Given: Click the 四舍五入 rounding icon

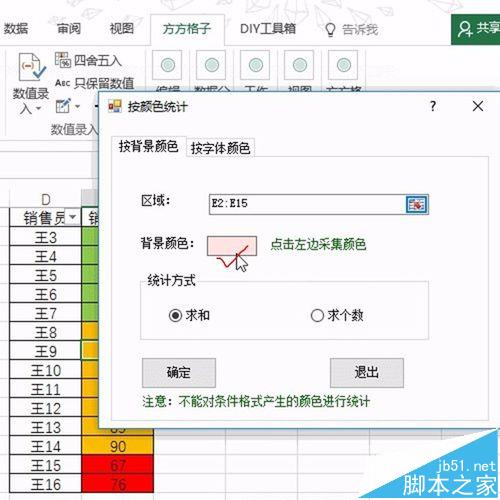Looking at the screenshot, I should 62,60.
